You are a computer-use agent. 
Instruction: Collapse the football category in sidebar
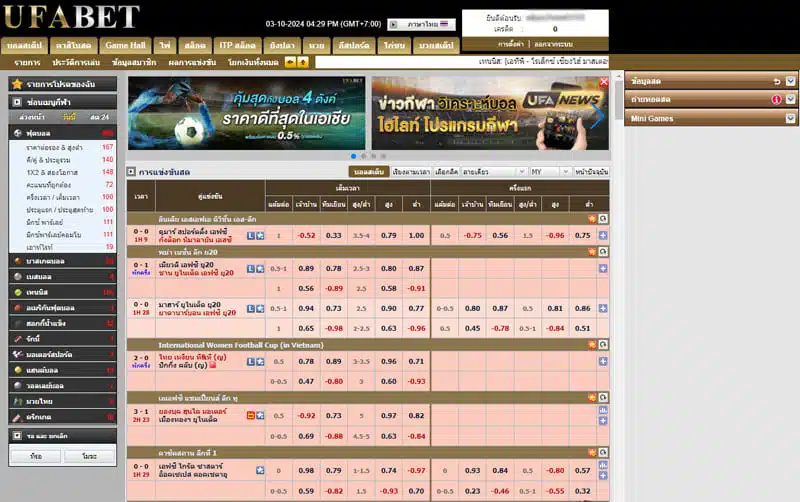[x=63, y=133]
